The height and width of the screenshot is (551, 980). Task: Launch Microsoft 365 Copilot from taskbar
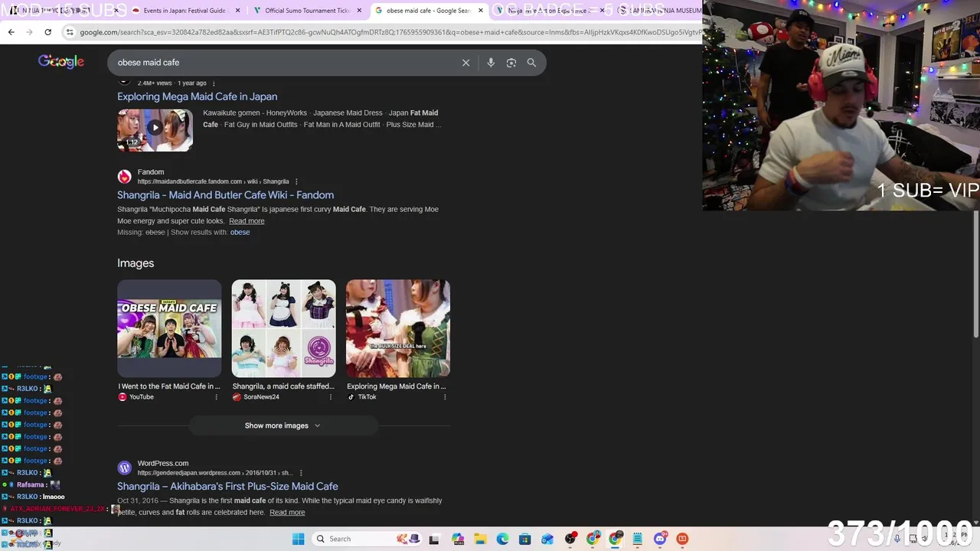tap(458, 539)
